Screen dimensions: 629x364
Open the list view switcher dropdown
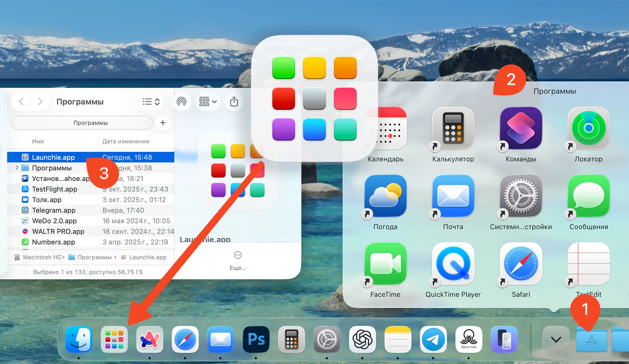click(x=151, y=102)
